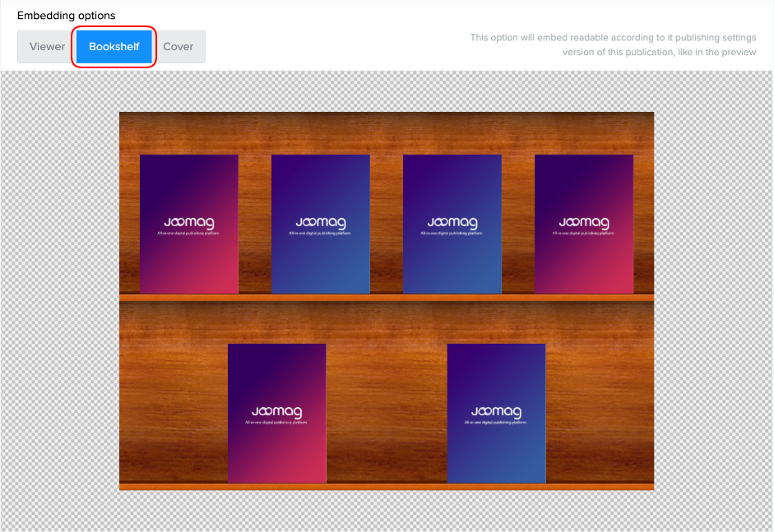Click Joomag logo on bottom-left magazine cover
The width and height of the screenshot is (774, 532).
click(x=276, y=411)
